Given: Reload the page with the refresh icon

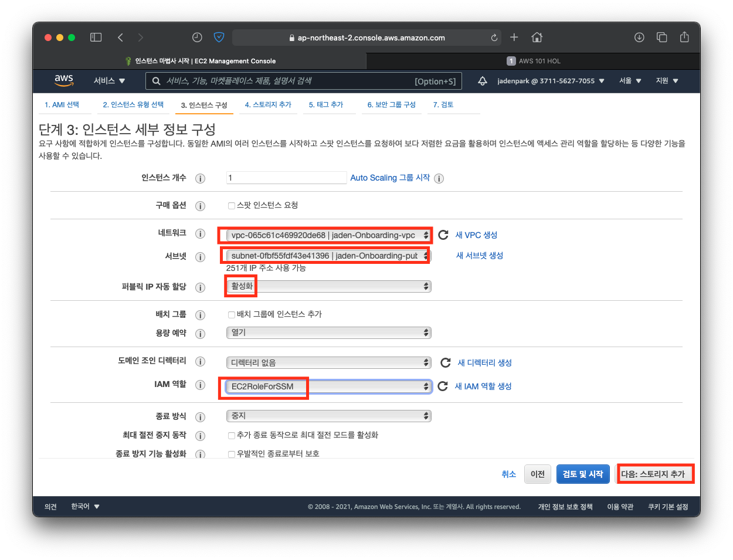Looking at the screenshot, I should click(494, 38).
